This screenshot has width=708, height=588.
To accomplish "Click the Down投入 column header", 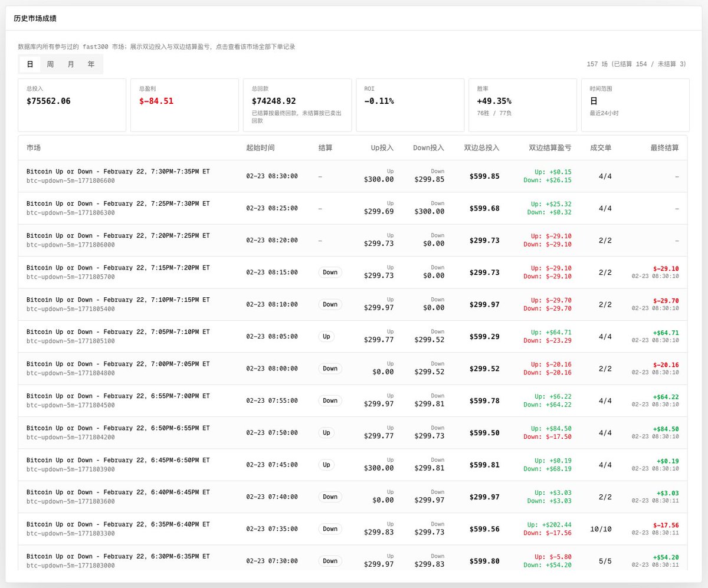I will click(x=429, y=147).
